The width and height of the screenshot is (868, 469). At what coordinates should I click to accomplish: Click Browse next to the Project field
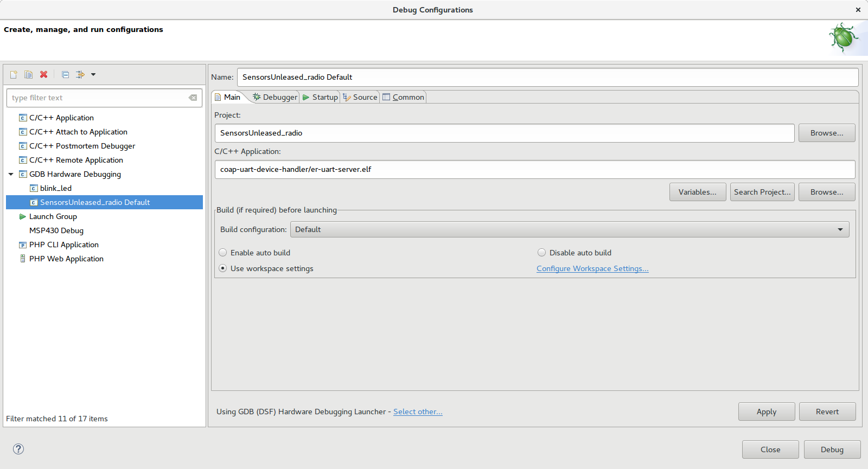coord(827,133)
